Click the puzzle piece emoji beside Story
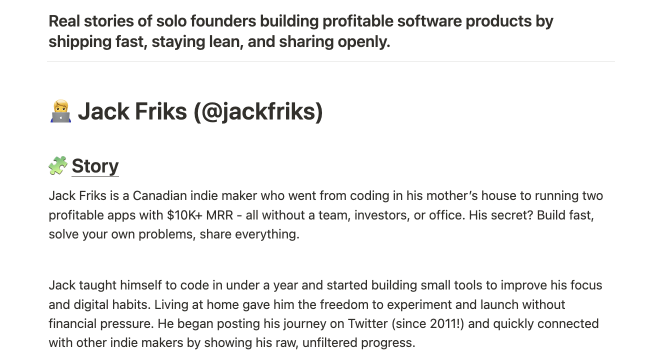650x360 pixels. tap(58, 166)
